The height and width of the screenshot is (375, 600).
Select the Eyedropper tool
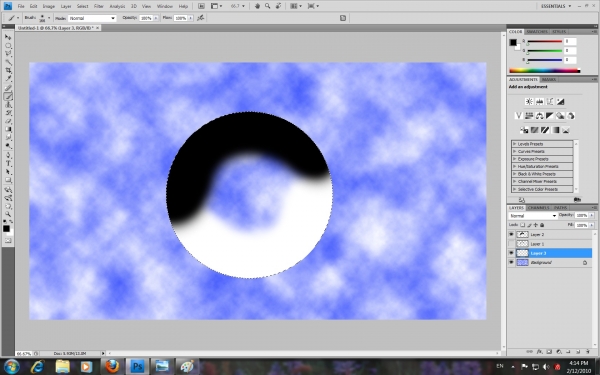pos(8,79)
